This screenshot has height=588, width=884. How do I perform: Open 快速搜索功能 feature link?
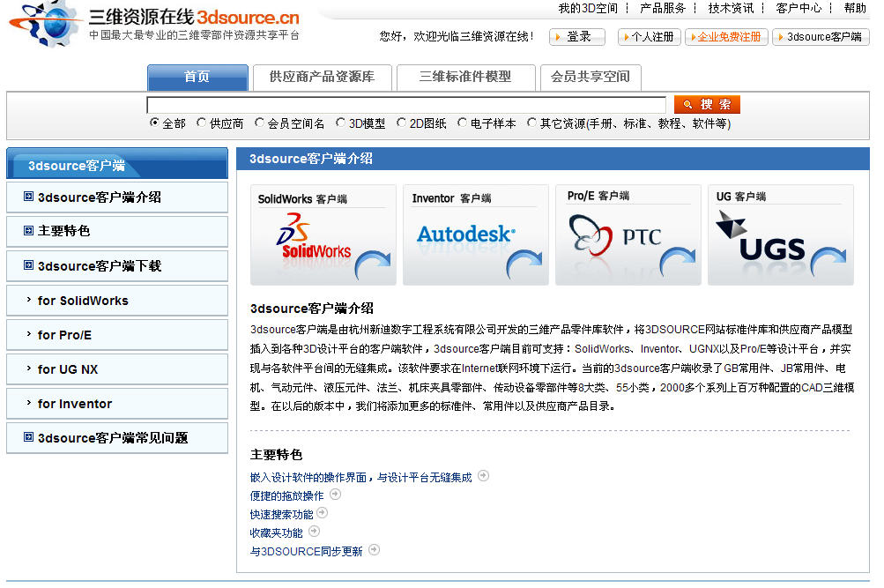[281, 514]
